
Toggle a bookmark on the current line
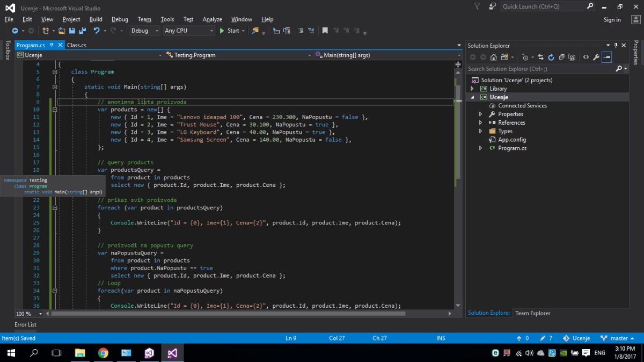(x=325, y=31)
